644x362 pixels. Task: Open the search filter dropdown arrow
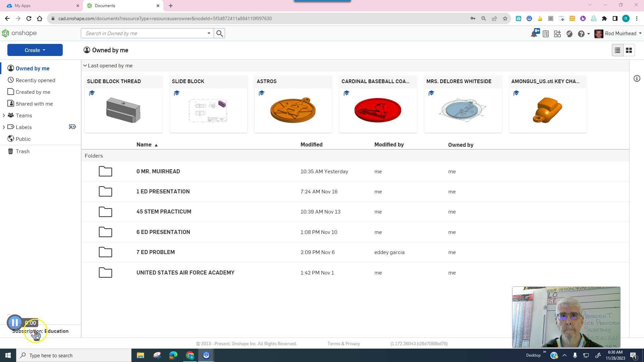point(209,33)
